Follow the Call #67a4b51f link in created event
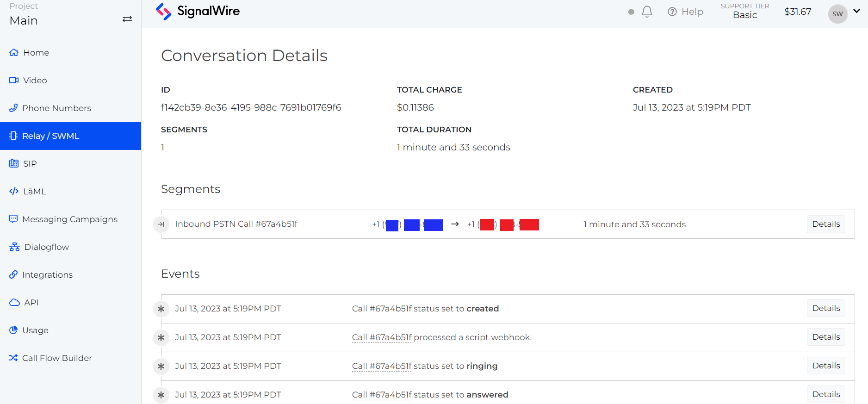Image resolution: width=868 pixels, height=404 pixels. pos(381,309)
